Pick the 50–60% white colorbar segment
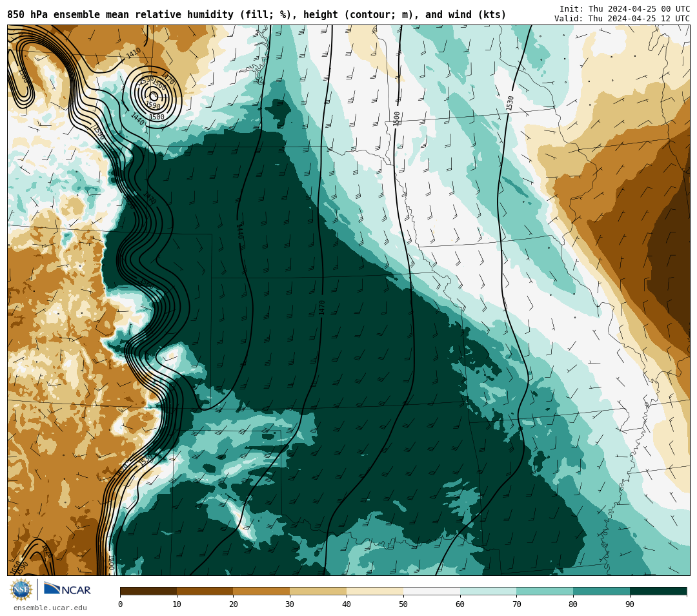Screen dimensions: 697x616 click(x=432, y=591)
